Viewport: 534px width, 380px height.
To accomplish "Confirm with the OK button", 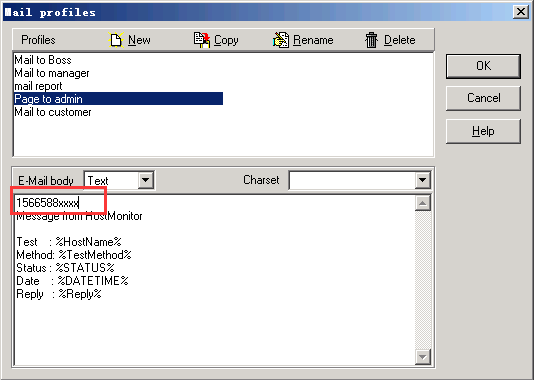I will [x=483, y=66].
